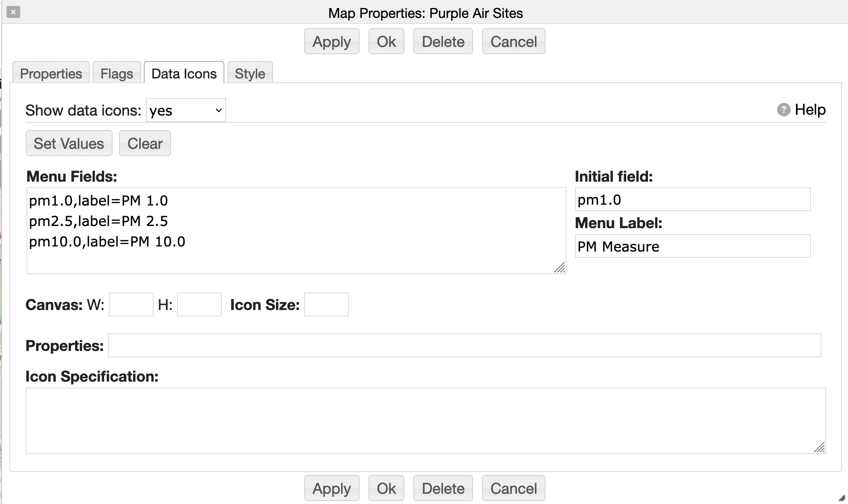Switch to the Properties tab
This screenshot has width=848, height=504.
coord(51,74)
